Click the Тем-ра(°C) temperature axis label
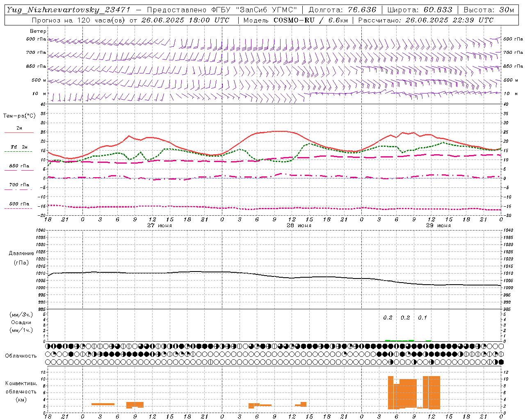The image size is (525, 420). (19, 116)
